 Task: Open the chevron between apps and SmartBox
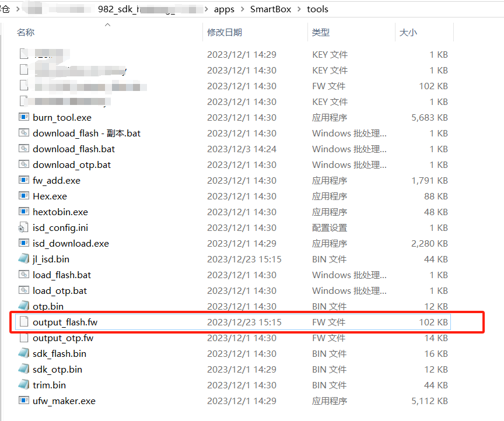[243, 9]
